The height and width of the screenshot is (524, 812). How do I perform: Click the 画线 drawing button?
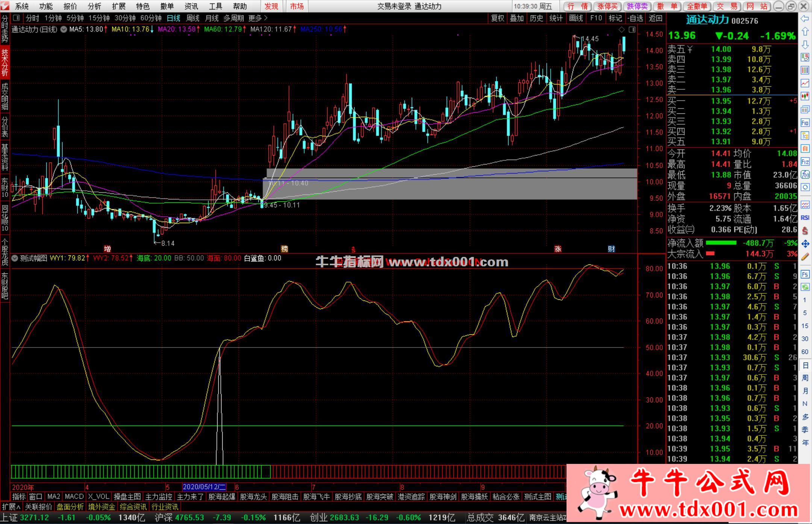(x=576, y=18)
